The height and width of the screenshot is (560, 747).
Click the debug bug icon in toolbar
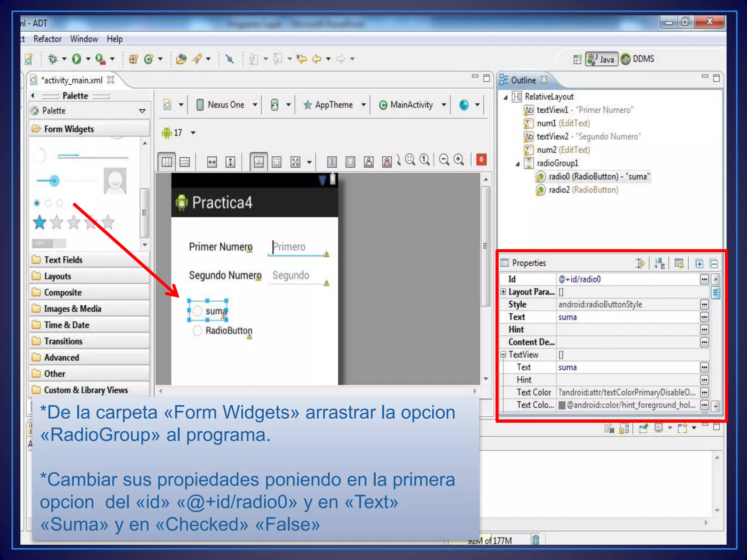point(53,59)
